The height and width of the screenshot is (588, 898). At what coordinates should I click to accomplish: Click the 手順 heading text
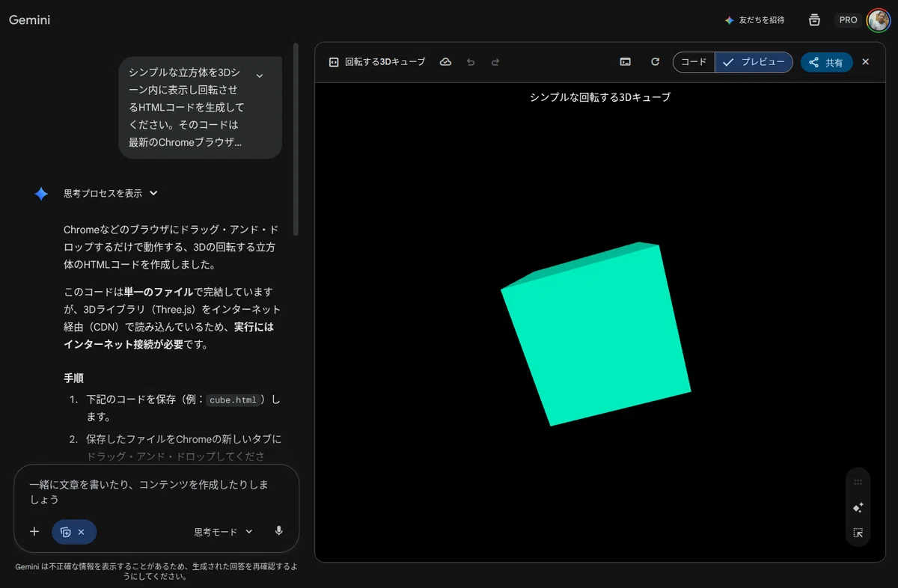[74, 379]
